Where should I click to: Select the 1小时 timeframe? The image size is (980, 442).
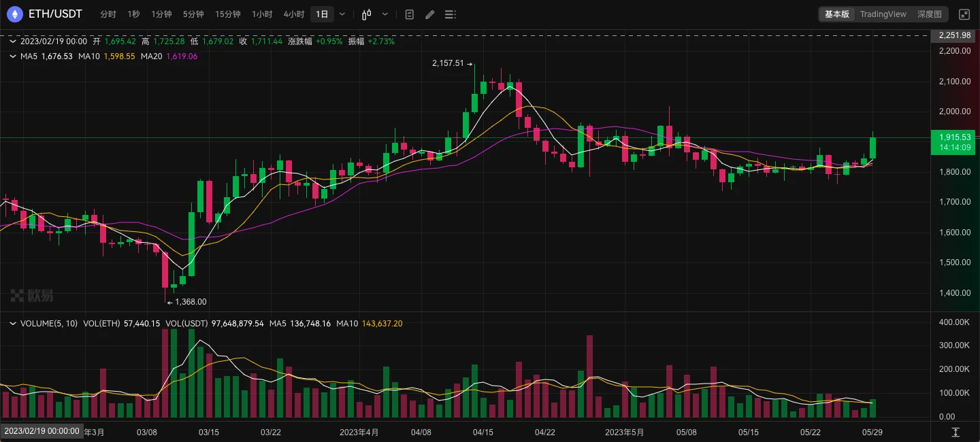(262, 14)
